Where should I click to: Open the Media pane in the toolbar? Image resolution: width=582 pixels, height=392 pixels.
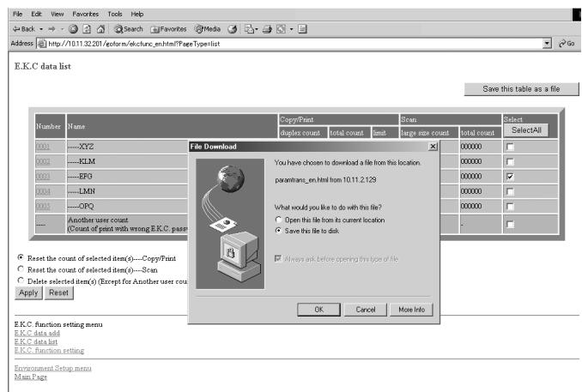tap(208, 29)
